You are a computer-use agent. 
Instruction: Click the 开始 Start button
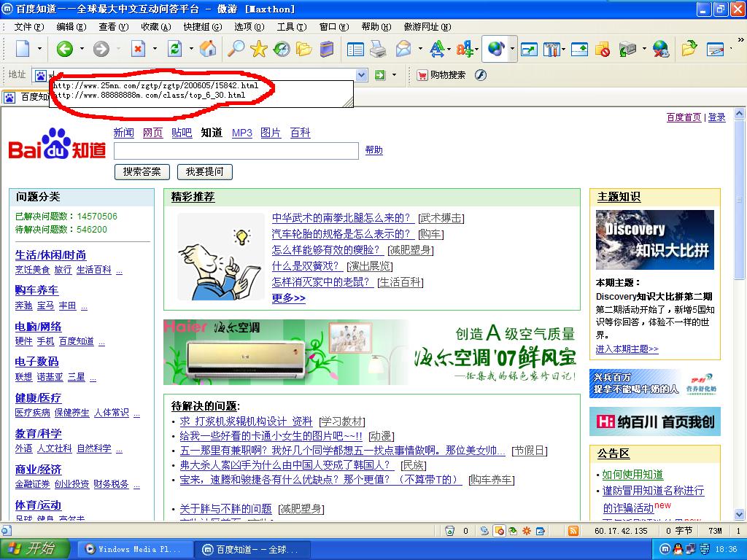[x=35, y=549]
